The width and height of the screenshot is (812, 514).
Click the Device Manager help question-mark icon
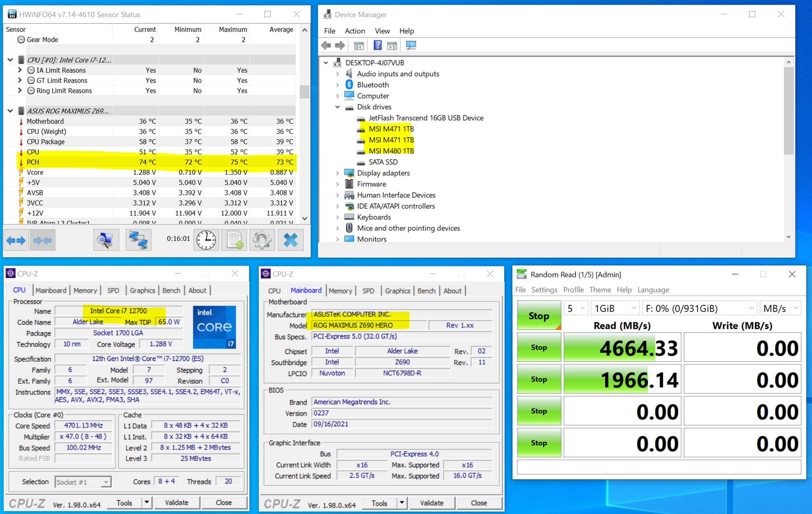pyautogui.click(x=378, y=45)
